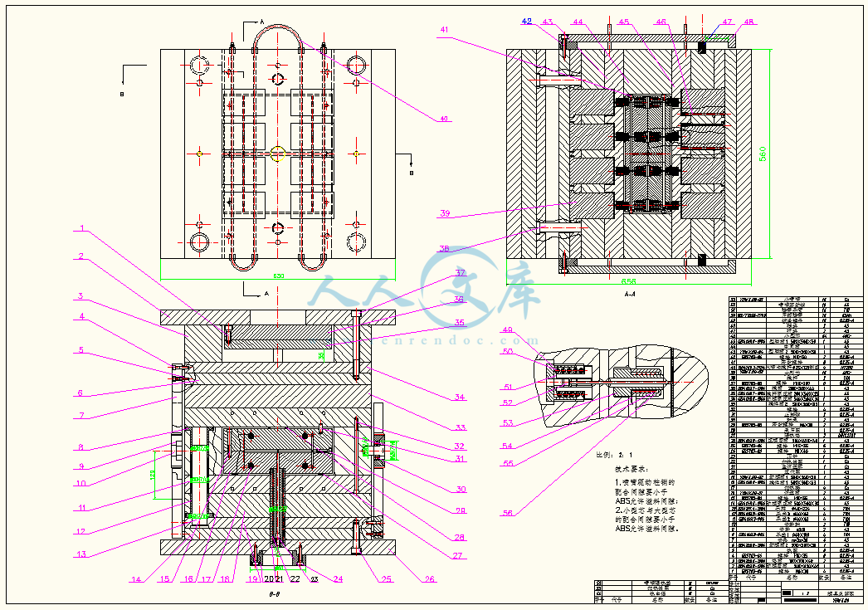The height and width of the screenshot is (610, 868).
Task: Pick part callout number 10
Action: coord(81,483)
